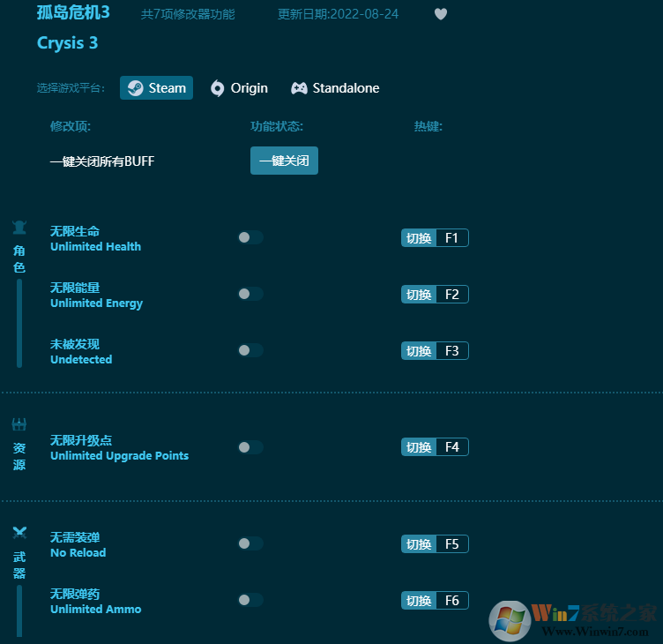Click the 资源 section label

pyautogui.click(x=19, y=456)
